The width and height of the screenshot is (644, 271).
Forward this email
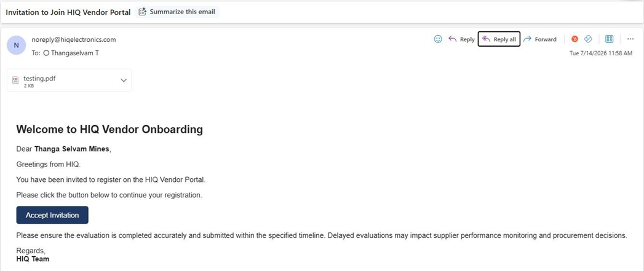pyautogui.click(x=540, y=39)
